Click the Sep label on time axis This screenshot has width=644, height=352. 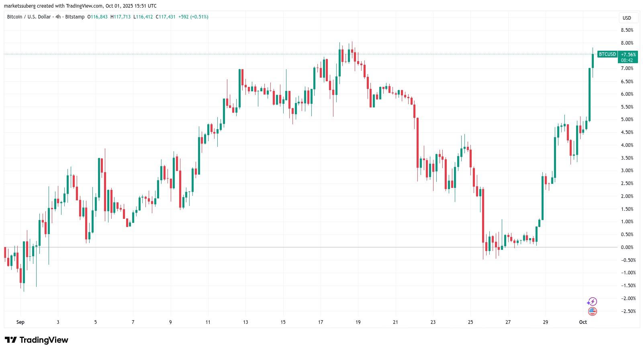pyautogui.click(x=20, y=322)
